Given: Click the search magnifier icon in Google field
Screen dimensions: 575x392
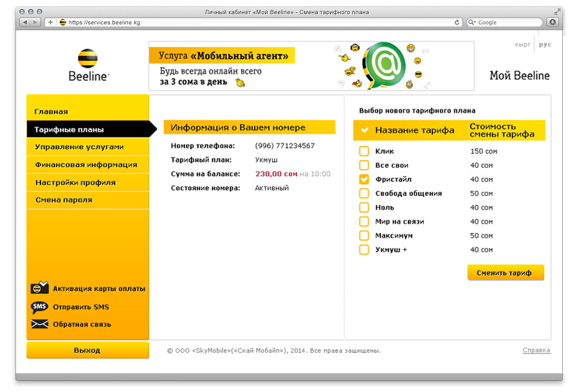Looking at the screenshot, I should tap(471, 22).
